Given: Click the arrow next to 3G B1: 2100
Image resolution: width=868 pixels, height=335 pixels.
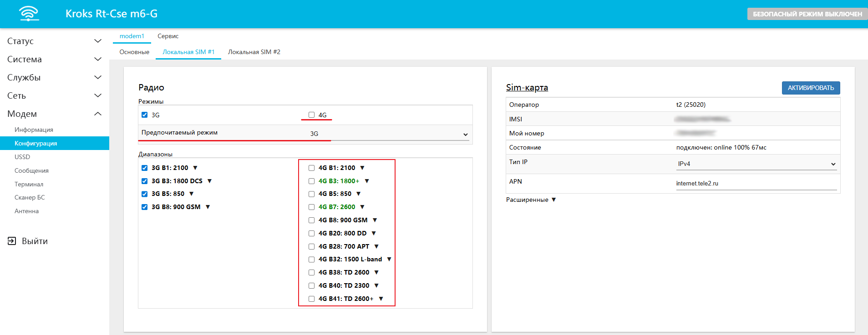Looking at the screenshot, I should tap(195, 168).
